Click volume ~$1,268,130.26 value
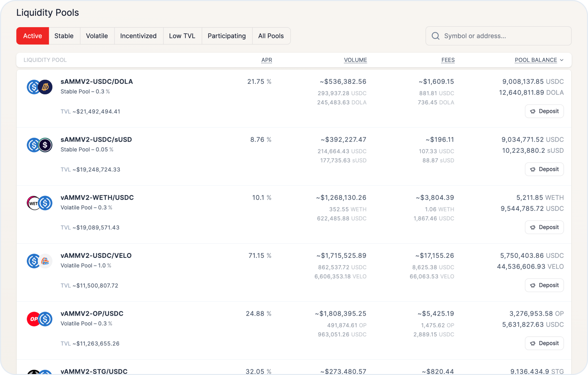 [x=341, y=198]
